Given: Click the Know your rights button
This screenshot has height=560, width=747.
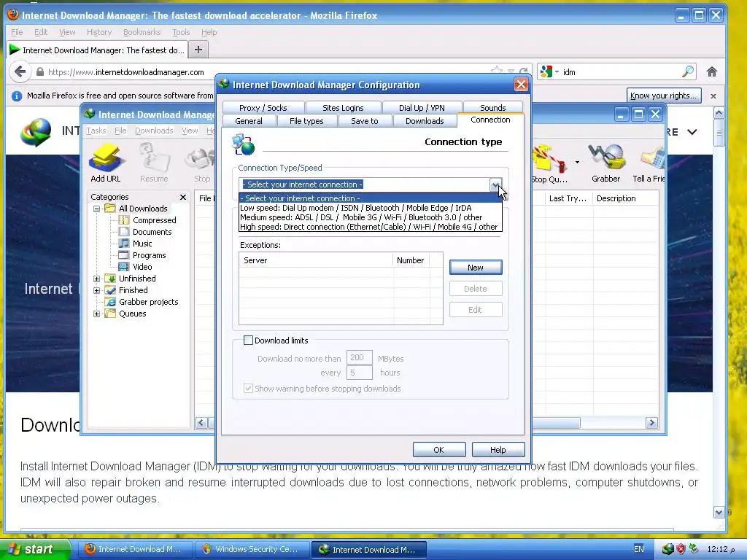Looking at the screenshot, I should [664, 96].
